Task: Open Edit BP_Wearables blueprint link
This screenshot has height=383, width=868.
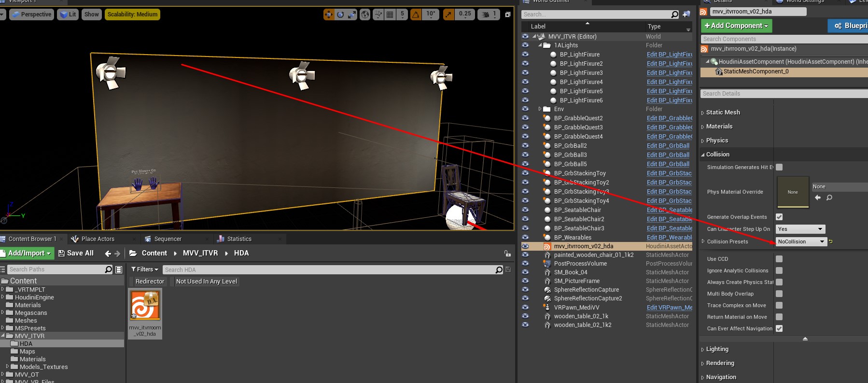Action: click(670, 238)
